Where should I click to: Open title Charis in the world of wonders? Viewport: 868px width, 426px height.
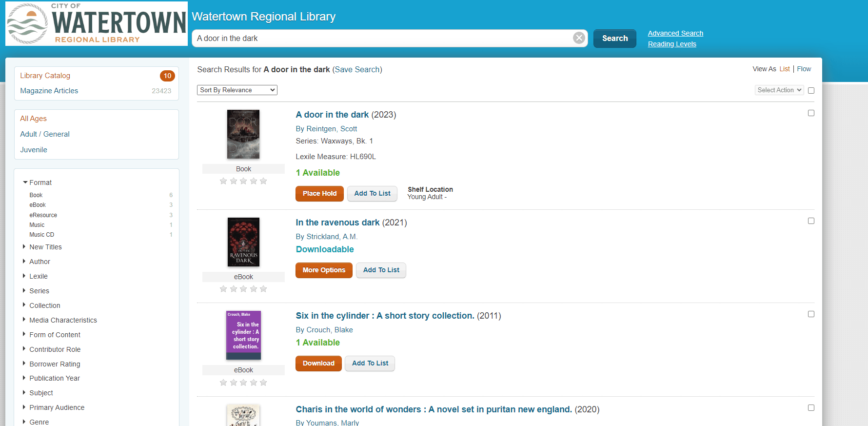click(x=434, y=409)
